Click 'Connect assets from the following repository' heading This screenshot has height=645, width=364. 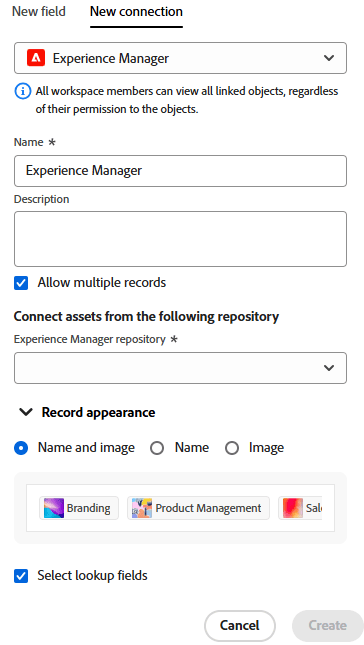[x=146, y=316]
